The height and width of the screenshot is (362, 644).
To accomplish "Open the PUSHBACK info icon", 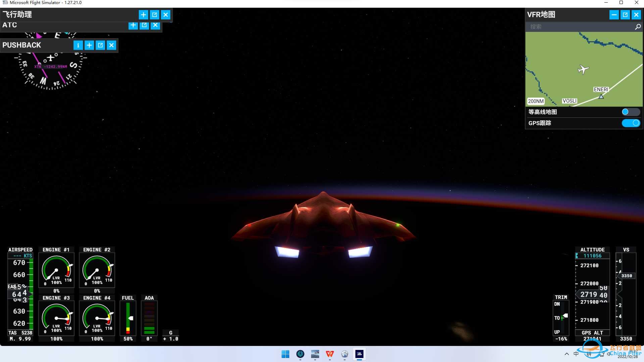I will click(x=78, y=45).
